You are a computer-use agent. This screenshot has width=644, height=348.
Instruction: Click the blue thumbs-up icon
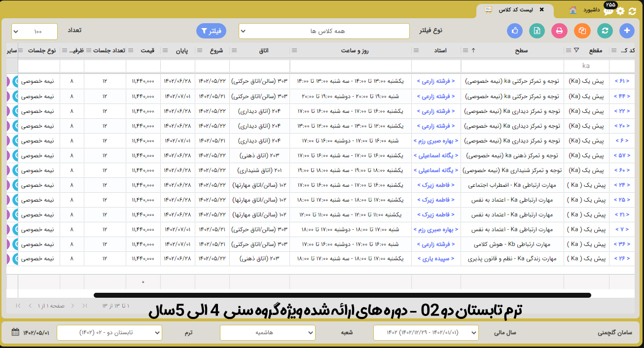[515, 31]
